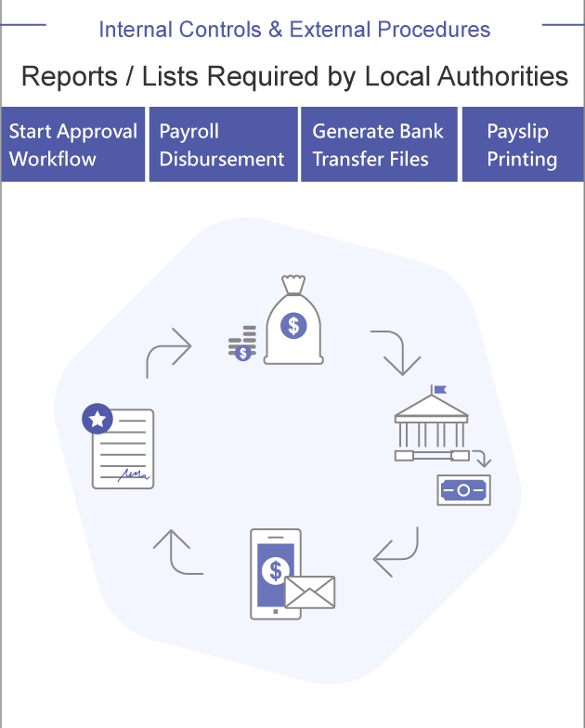Viewport: 585px width, 728px height.
Task: Go to the Payslip Printing tab
Action: (x=522, y=145)
